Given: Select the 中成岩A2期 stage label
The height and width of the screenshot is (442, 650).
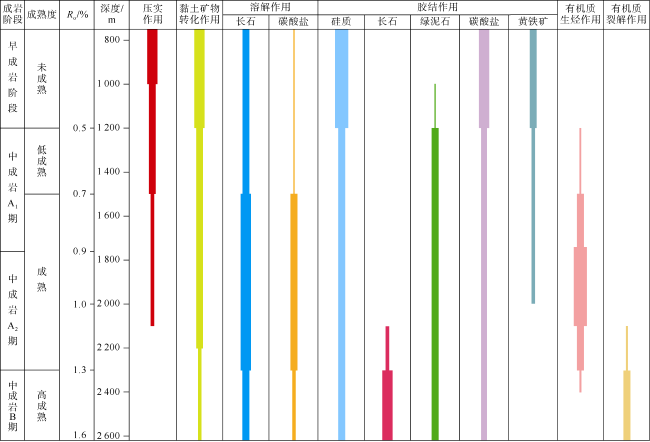Looking at the screenshot, I should [12, 309].
